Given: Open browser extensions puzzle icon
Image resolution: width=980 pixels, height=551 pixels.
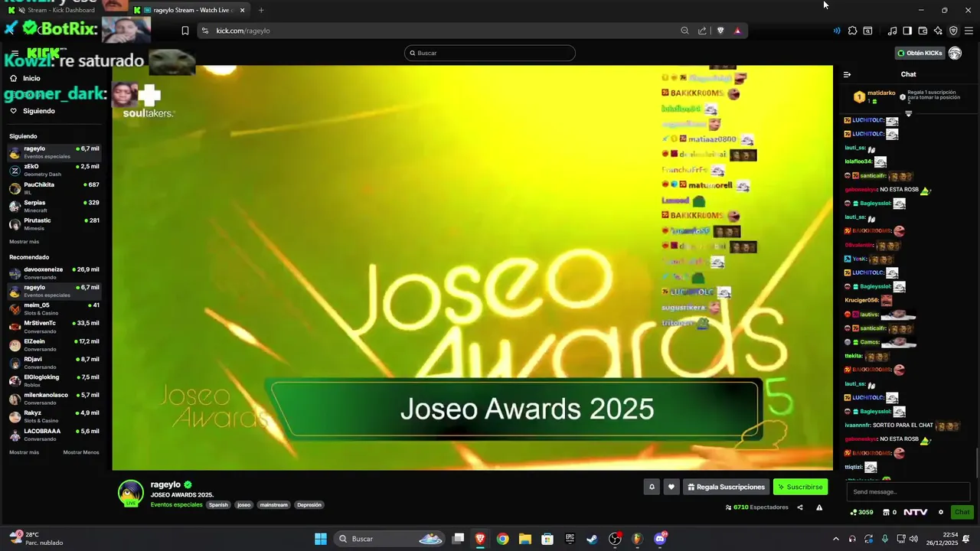Looking at the screenshot, I should point(852,31).
